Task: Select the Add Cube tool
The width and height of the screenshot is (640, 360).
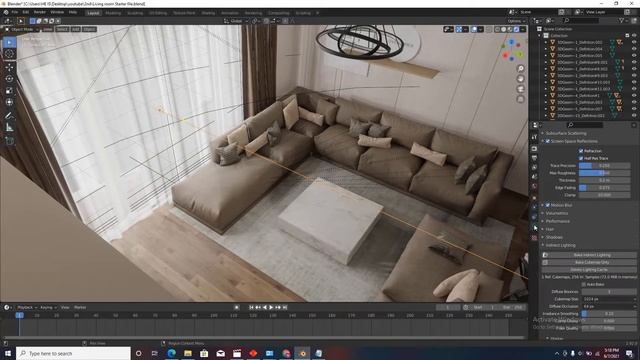Action: (9, 141)
